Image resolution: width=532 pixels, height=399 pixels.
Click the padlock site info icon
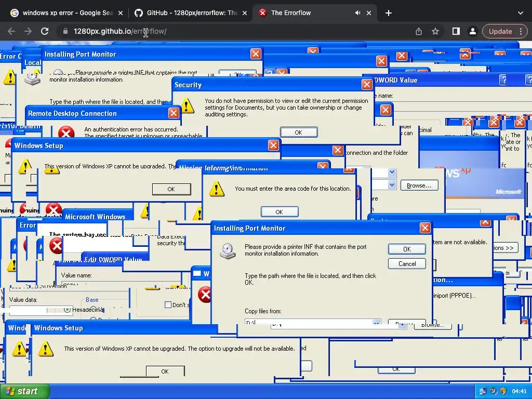tap(65, 31)
